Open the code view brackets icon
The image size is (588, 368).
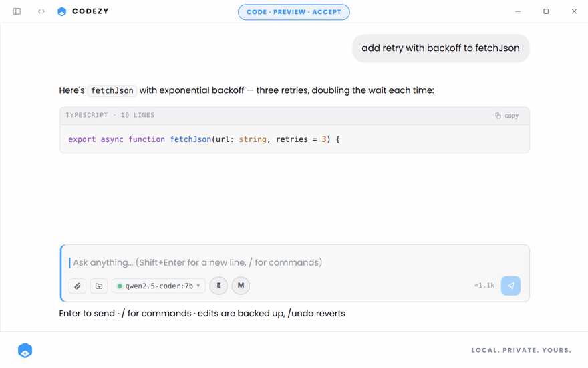(x=41, y=11)
